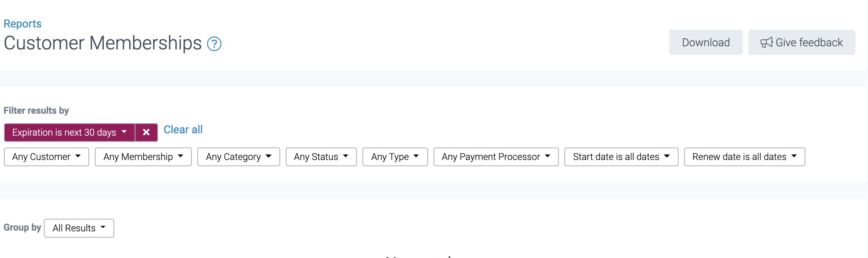The width and height of the screenshot is (868, 258).
Task: Expand Start date is all dates filter
Action: point(621,157)
